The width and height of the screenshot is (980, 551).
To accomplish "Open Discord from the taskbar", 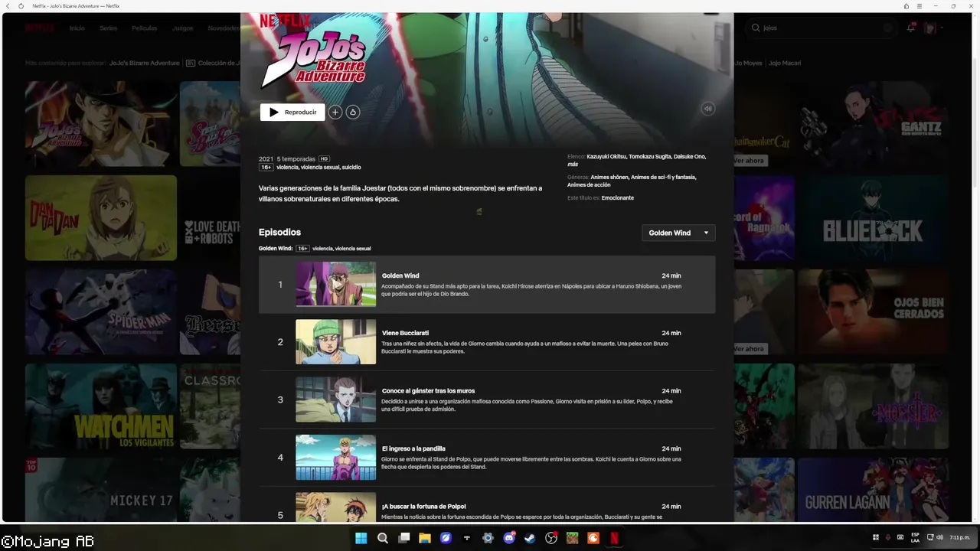I will point(509,538).
